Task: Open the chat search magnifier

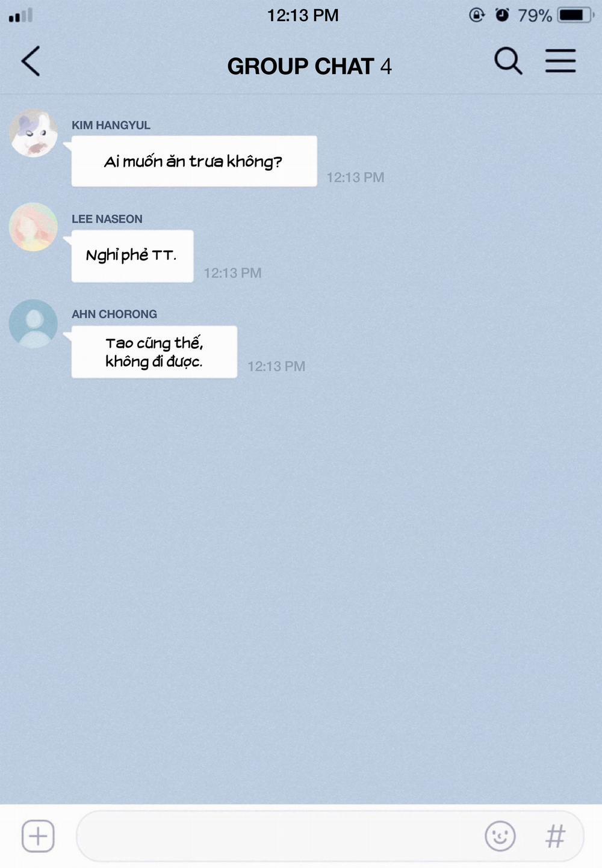Action: tap(508, 61)
